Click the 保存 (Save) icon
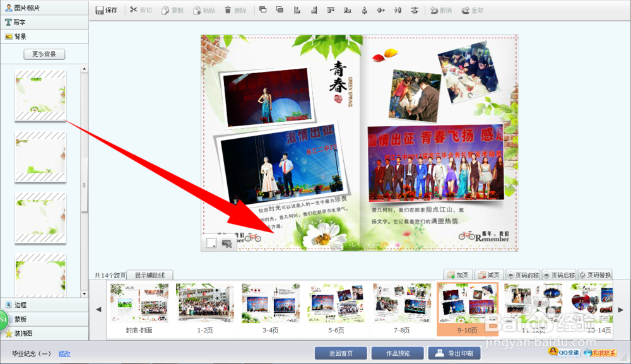Image resolution: width=631 pixels, height=364 pixels. 106,9
